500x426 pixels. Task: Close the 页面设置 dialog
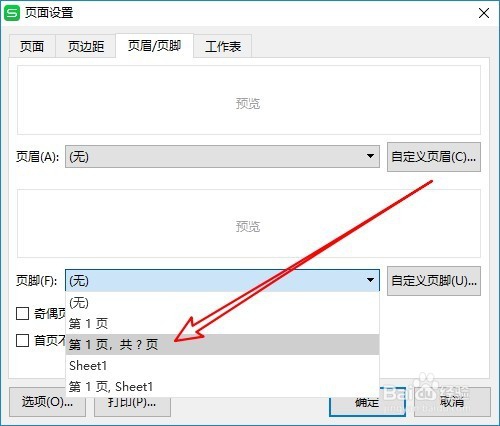(484, 13)
